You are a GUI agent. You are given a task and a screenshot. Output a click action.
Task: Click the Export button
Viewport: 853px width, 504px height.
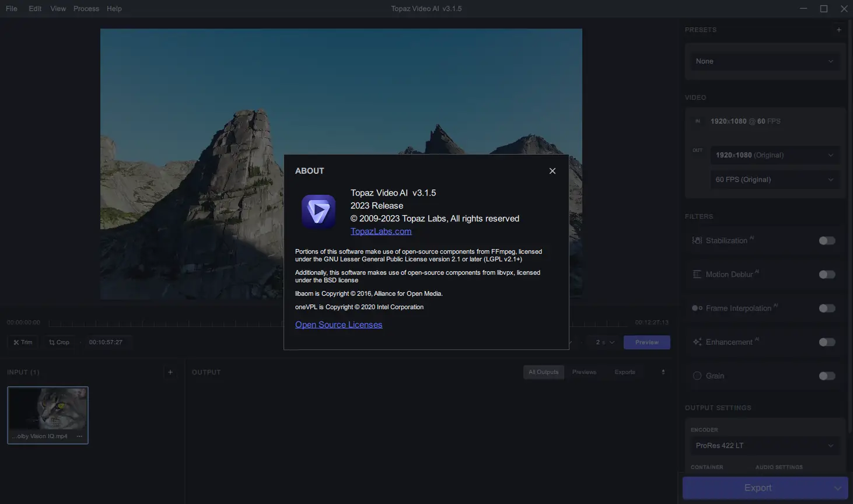coord(758,488)
